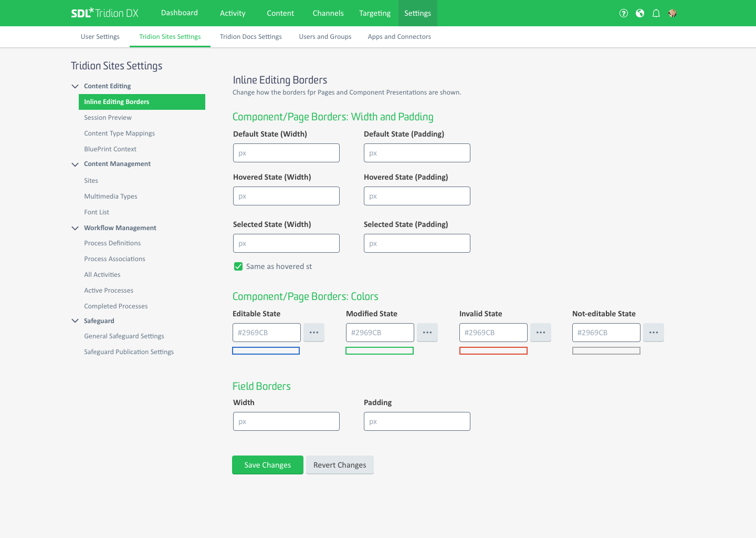Viewport: 756px width, 538px height.
Task: Uncheck the Same as hovered state checkbox
Action: tap(238, 266)
